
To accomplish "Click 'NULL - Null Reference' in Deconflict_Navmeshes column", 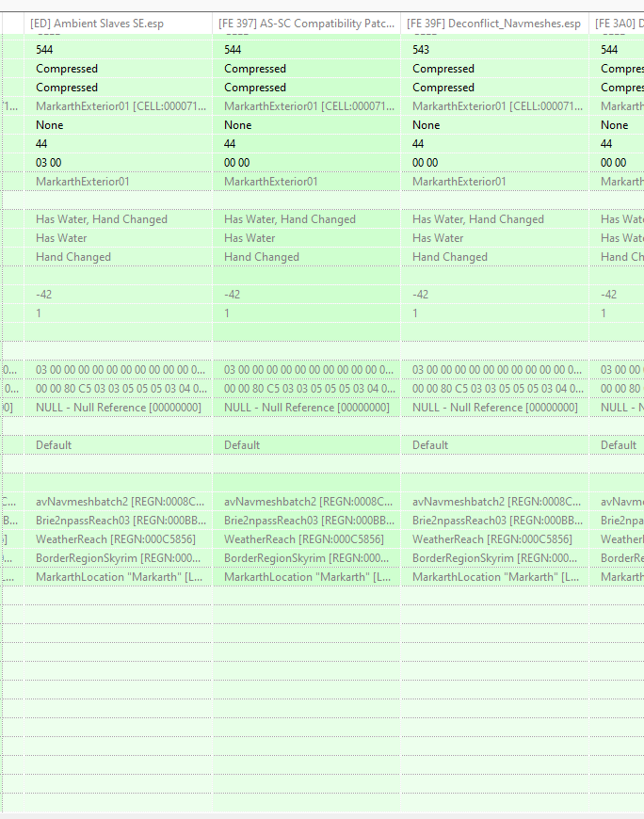I will 495,408.
